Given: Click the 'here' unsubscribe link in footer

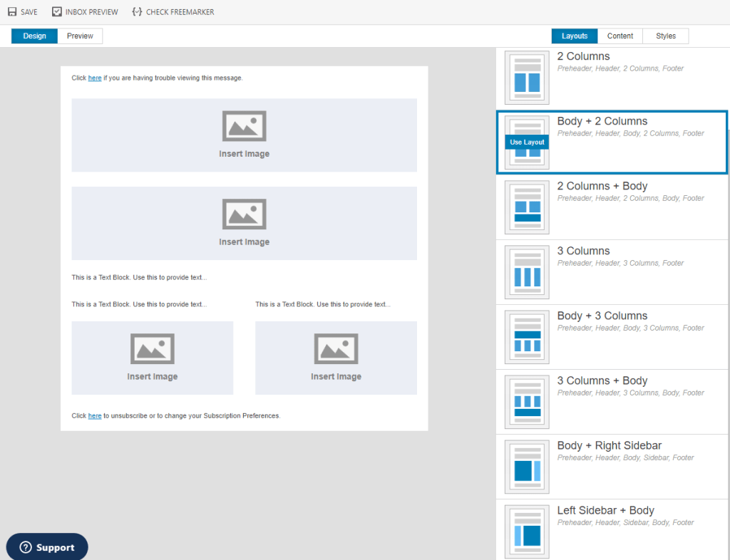Looking at the screenshot, I should pos(95,416).
